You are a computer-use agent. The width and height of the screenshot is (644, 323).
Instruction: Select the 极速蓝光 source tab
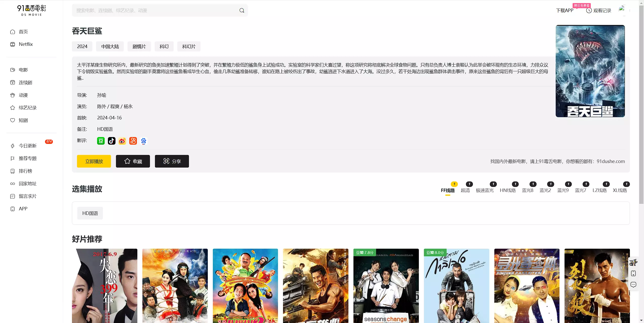(x=485, y=190)
